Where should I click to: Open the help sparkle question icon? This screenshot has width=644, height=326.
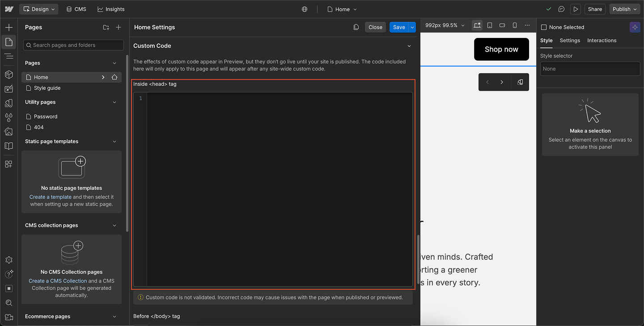[x=8, y=274]
